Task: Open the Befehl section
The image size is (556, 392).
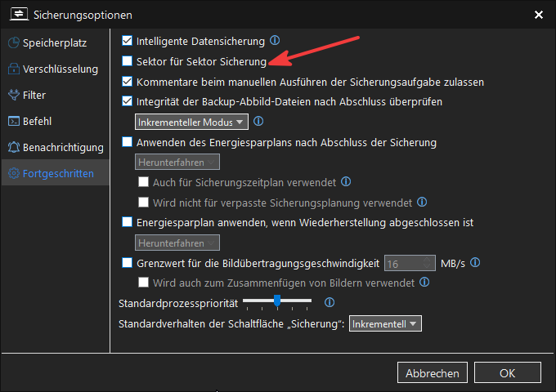Action: [56, 121]
